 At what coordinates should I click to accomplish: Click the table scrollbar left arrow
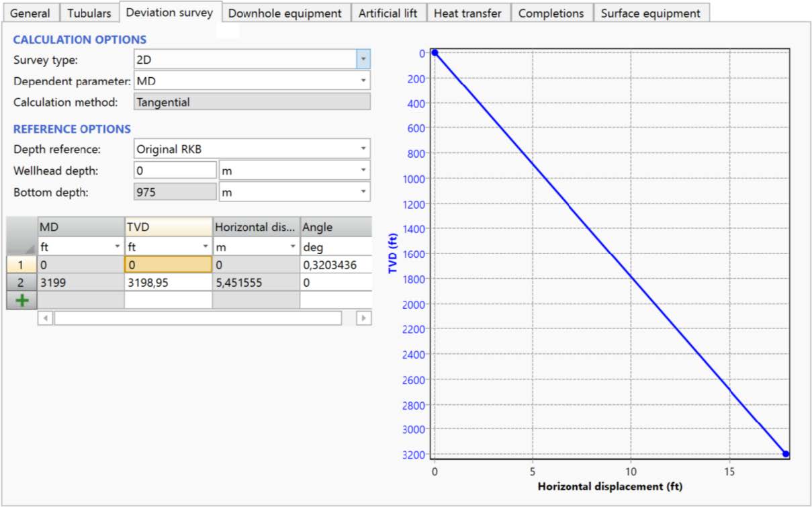click(45, 318)
